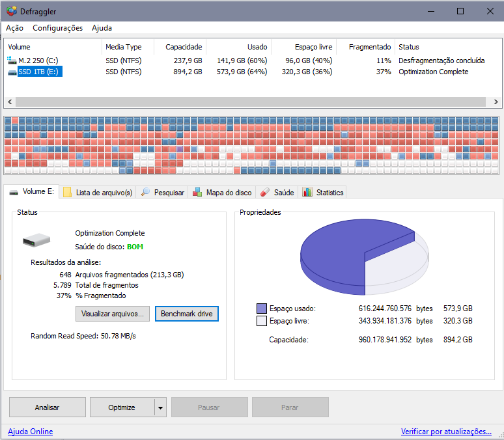This screenshot has width=504, height=440.
Task: Click the Volume E: tab drive icon
Action: [14, 192]
